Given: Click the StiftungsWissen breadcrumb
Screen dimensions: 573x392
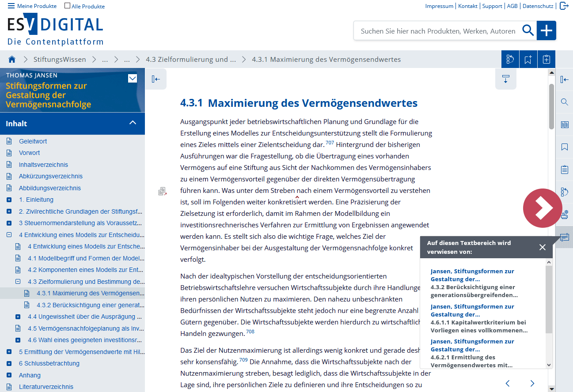Looking at the screenshot, I should click(x=60, y=59).
